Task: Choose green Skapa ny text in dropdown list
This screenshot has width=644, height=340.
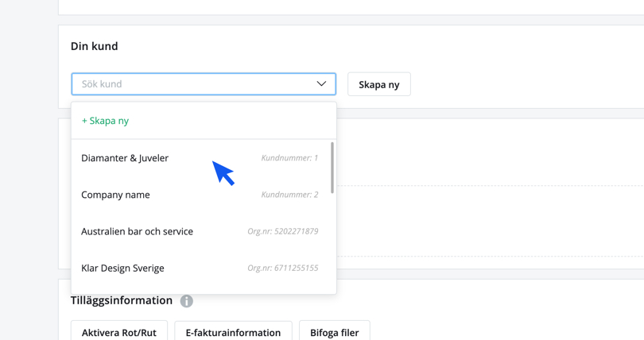Action: (x=109, y=121)
